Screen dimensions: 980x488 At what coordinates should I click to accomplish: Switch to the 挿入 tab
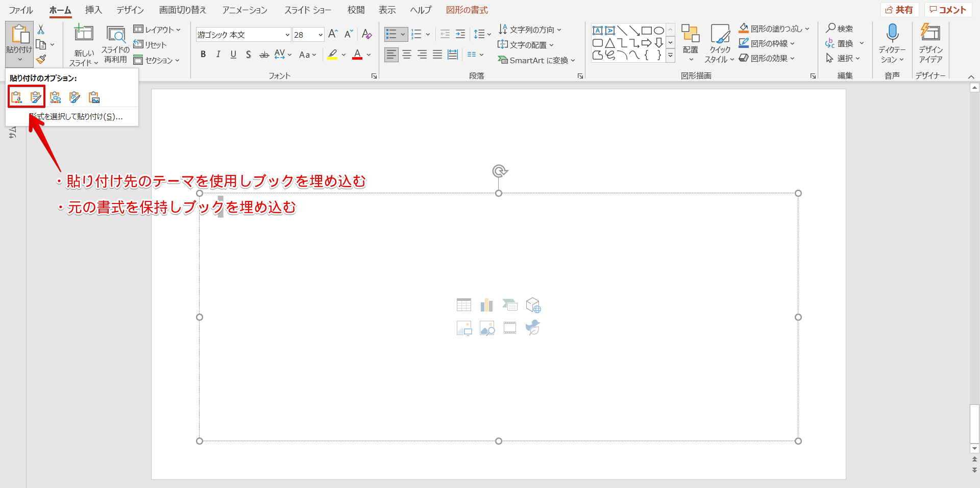(x=93, y=10)
